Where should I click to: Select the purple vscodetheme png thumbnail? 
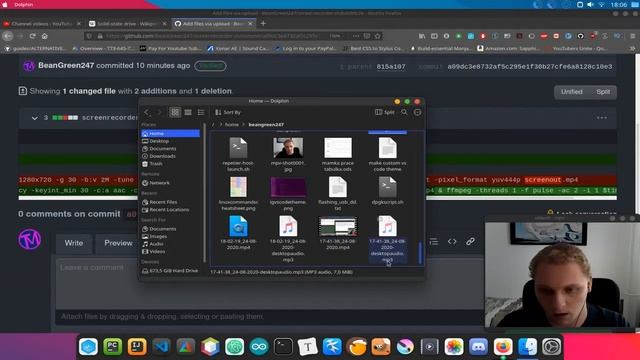[288, 187]
